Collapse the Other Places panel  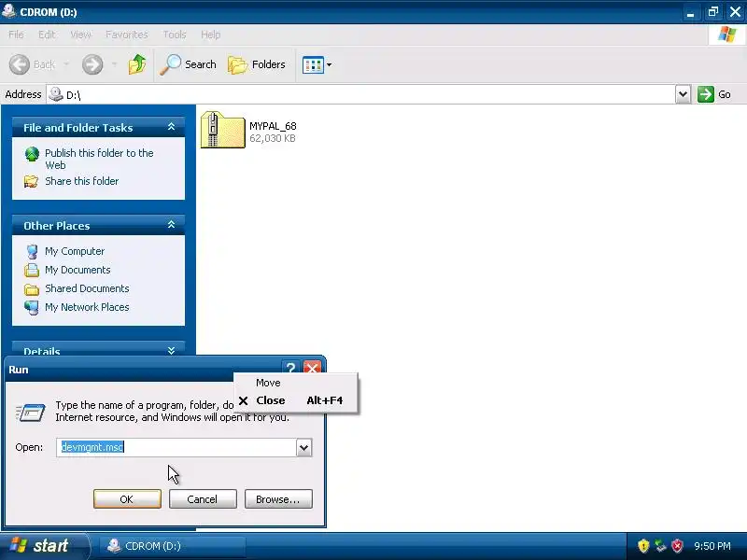tap(172, 225)
